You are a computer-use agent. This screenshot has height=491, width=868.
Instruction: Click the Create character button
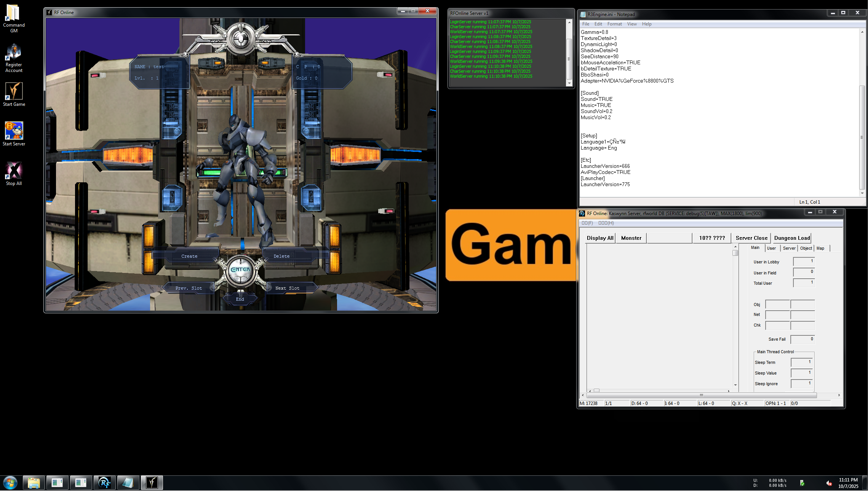coord(189,256)
